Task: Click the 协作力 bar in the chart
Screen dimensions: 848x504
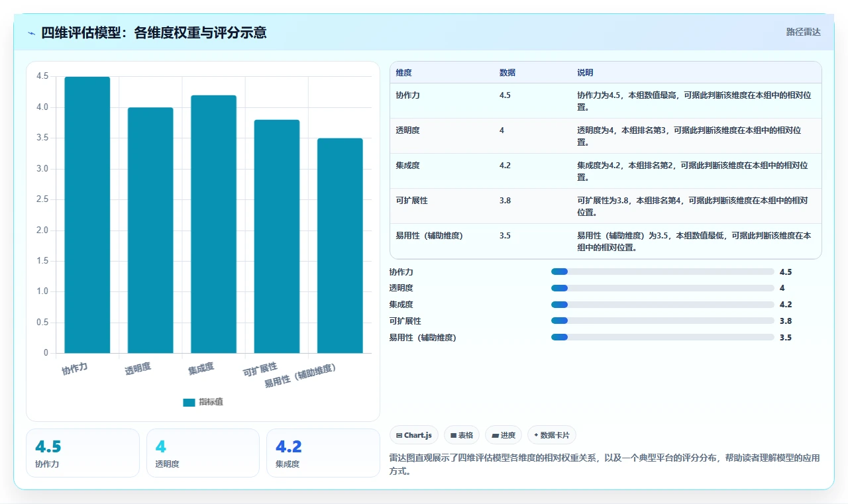Action: (x=87, y=215)
